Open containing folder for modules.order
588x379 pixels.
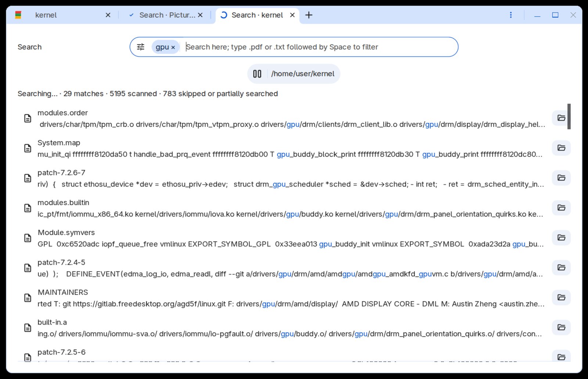561,118
